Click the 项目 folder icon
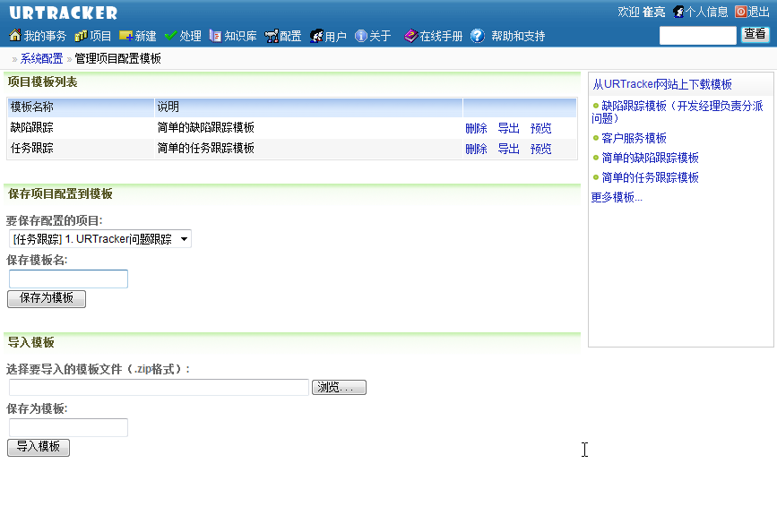The height and width of the screenshot is (532, 777). (81, 36)
